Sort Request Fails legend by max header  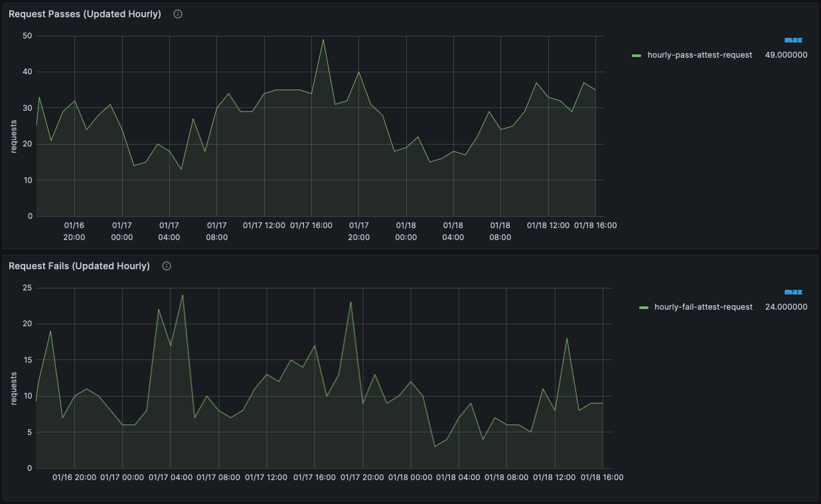pyautogui.click(x=793, y=292)
